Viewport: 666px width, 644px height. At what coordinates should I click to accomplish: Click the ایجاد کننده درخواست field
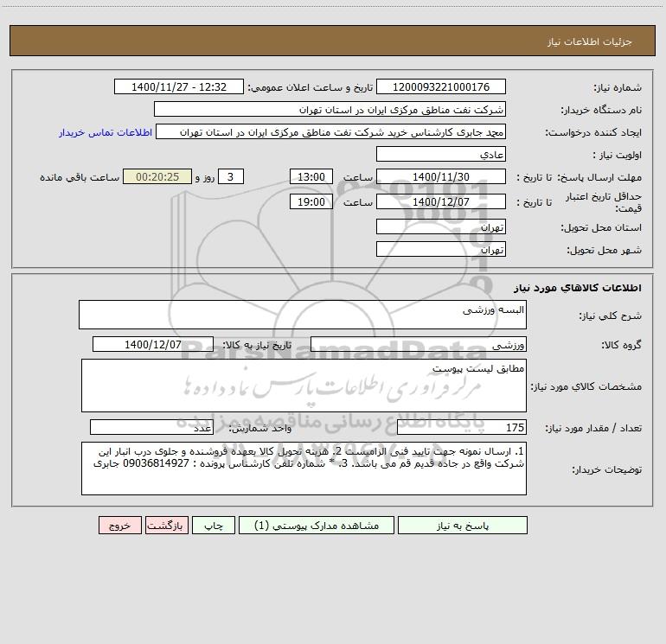pyautogui.click(x=331, y=131)
